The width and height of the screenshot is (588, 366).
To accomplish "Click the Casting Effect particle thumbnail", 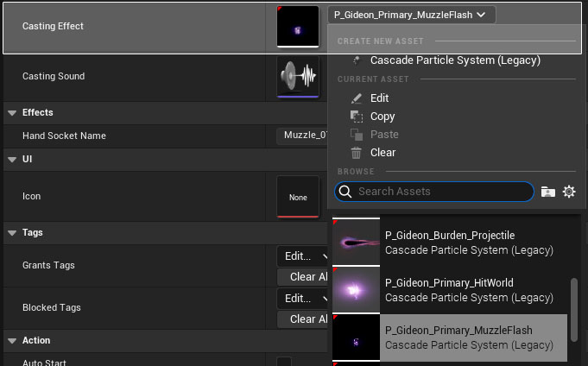I will click(x=297, y=27).
